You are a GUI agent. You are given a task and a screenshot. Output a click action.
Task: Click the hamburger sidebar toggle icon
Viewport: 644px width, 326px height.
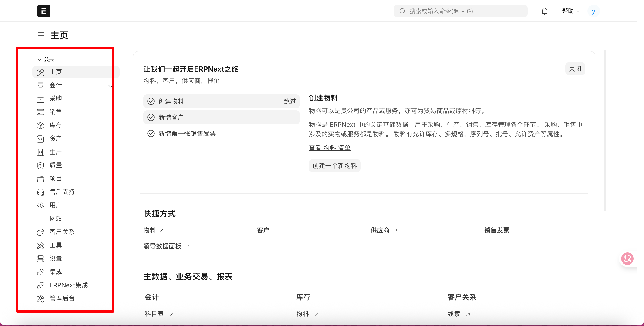tap(41, 35)
